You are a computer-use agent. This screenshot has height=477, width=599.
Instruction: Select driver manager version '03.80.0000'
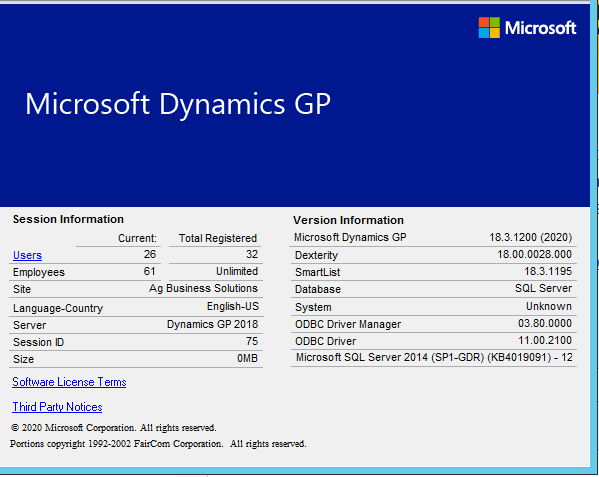(545, 323)
